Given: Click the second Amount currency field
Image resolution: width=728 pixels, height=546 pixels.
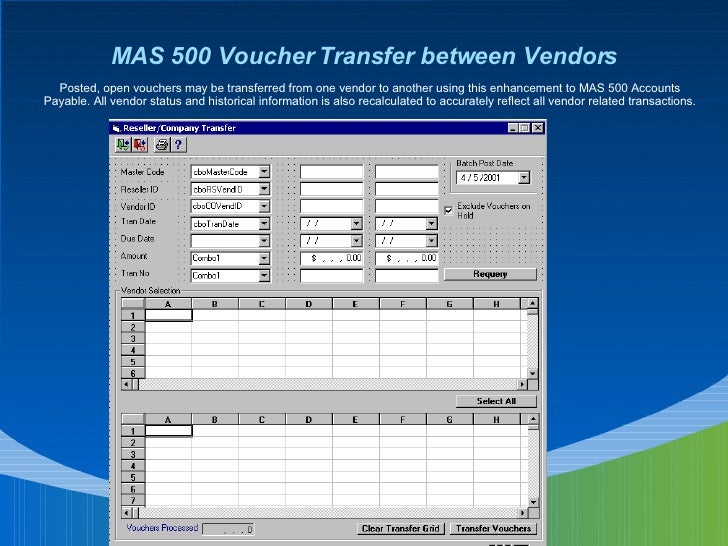Looking at the screenshot, I should (407, 258).
